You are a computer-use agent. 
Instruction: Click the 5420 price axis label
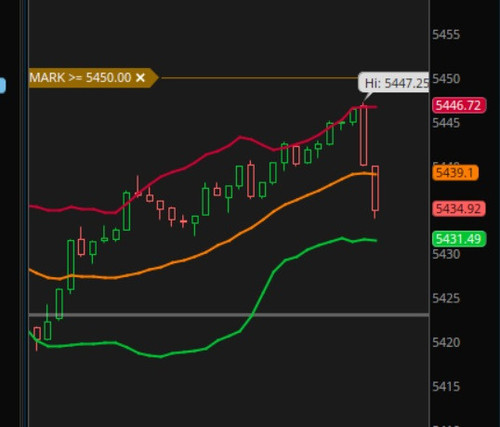click(x=446, y=342)
